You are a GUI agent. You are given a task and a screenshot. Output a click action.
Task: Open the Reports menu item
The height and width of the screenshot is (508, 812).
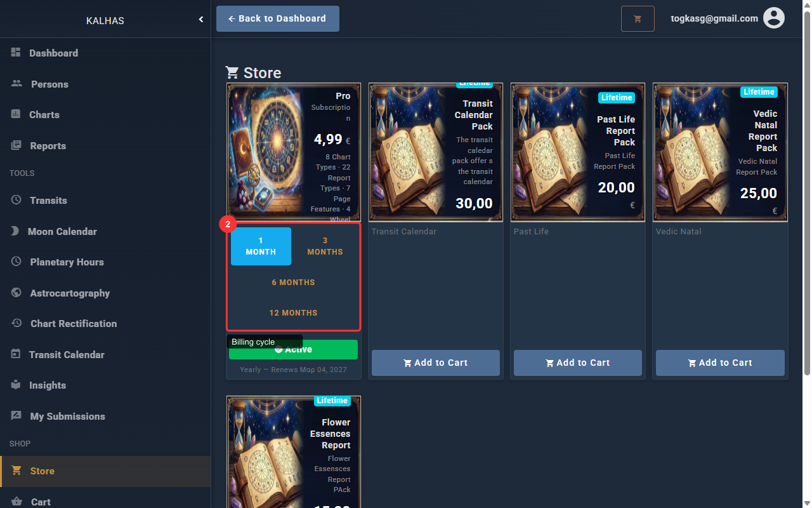[48, 146]
